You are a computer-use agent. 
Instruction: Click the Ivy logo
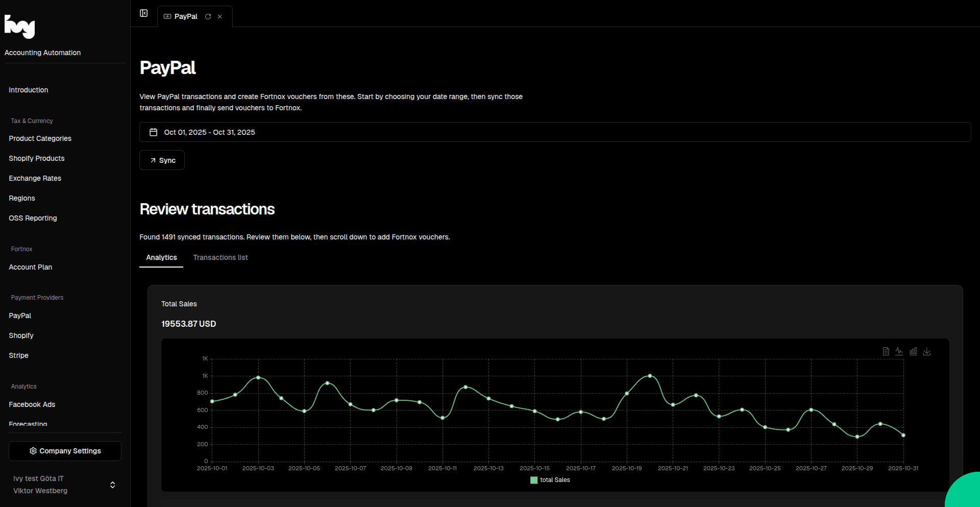[20, 27]
